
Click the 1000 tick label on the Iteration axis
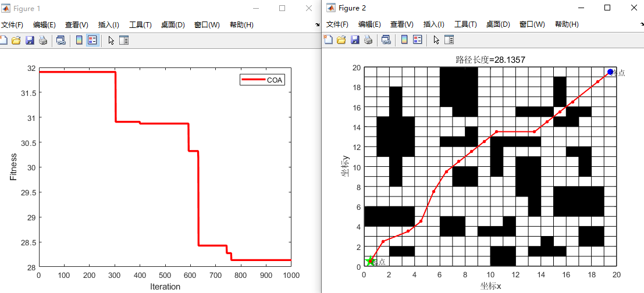coord(290,276)
